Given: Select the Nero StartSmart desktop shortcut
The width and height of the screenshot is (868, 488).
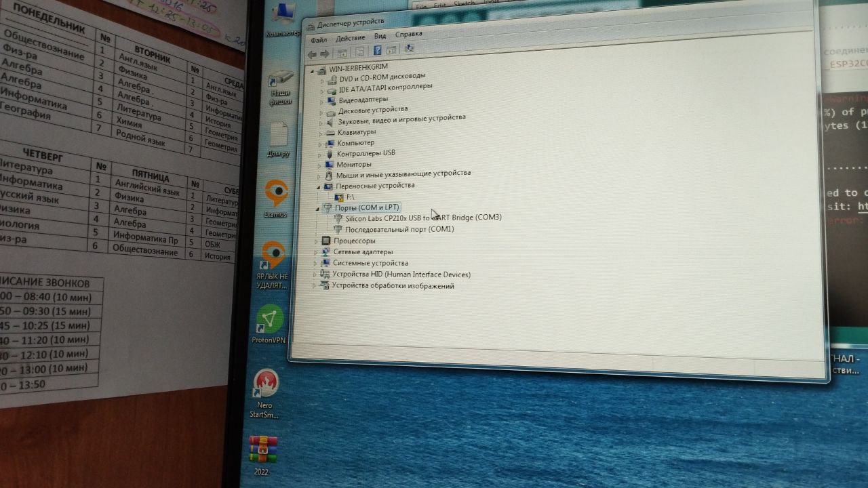Looking at the screenshot, I should (x=264, y=394).
